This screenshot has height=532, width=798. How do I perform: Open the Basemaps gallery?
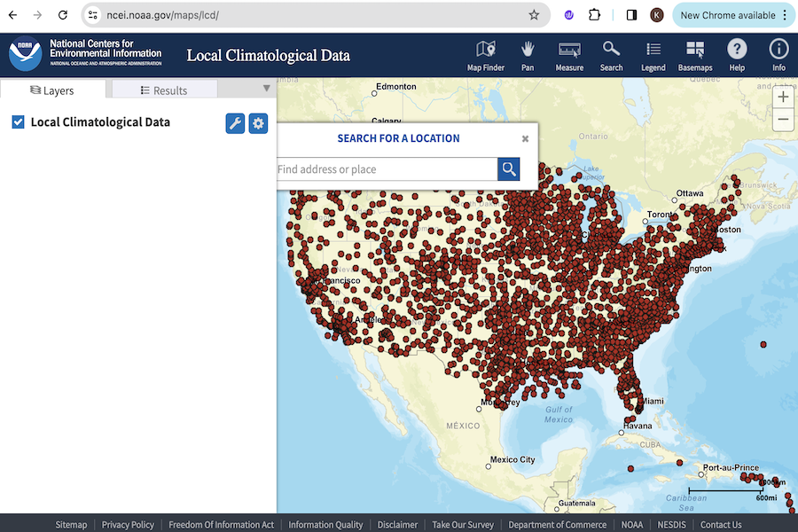pos(695,56)
